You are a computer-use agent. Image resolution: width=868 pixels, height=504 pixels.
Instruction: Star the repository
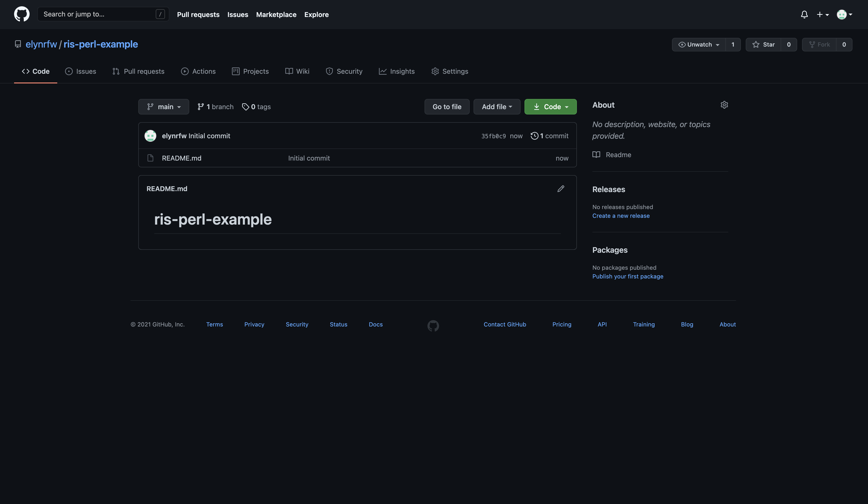tap(763, 44)
